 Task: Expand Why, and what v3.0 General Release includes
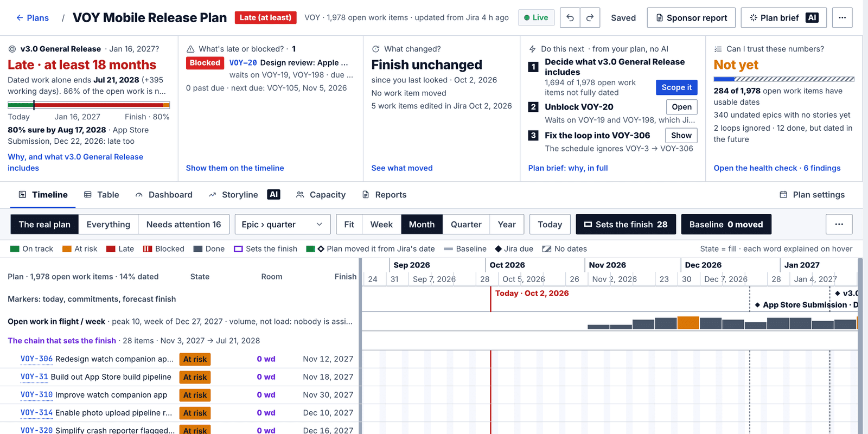pos(75,162)
